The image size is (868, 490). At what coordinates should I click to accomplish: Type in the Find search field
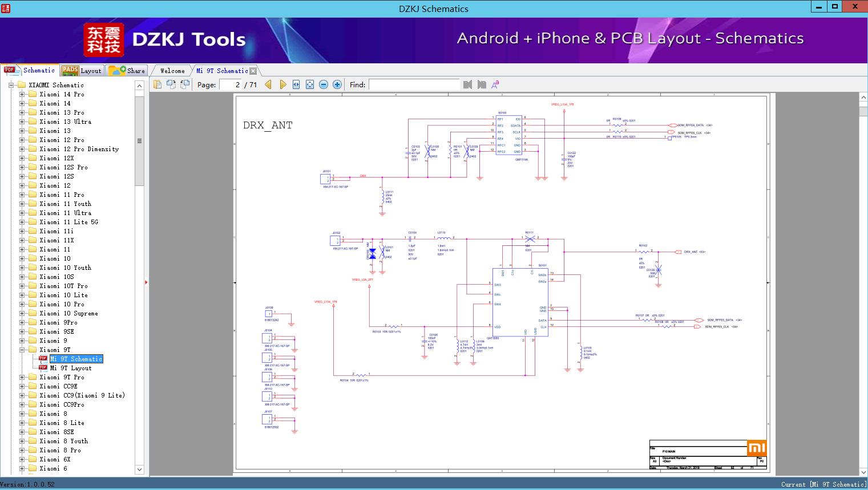pos(414,84)
